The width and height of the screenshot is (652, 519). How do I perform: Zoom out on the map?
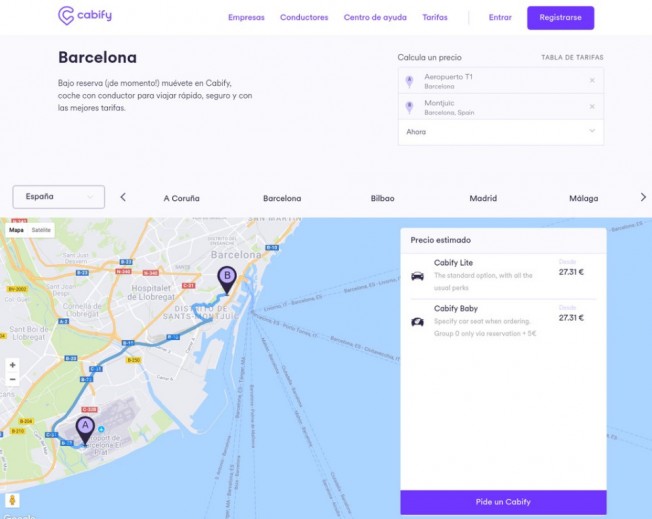pyautogui.click(x=12, y=379)
